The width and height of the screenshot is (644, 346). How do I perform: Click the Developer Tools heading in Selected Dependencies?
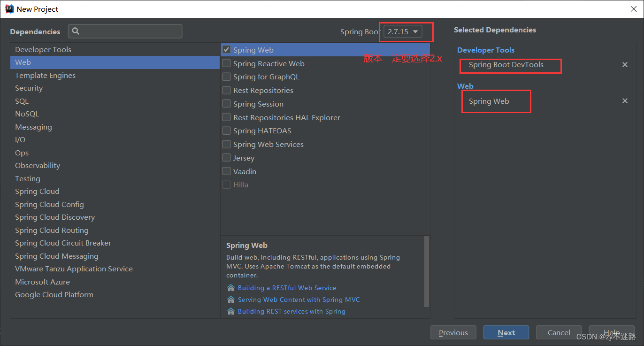(x=486, y=50)
